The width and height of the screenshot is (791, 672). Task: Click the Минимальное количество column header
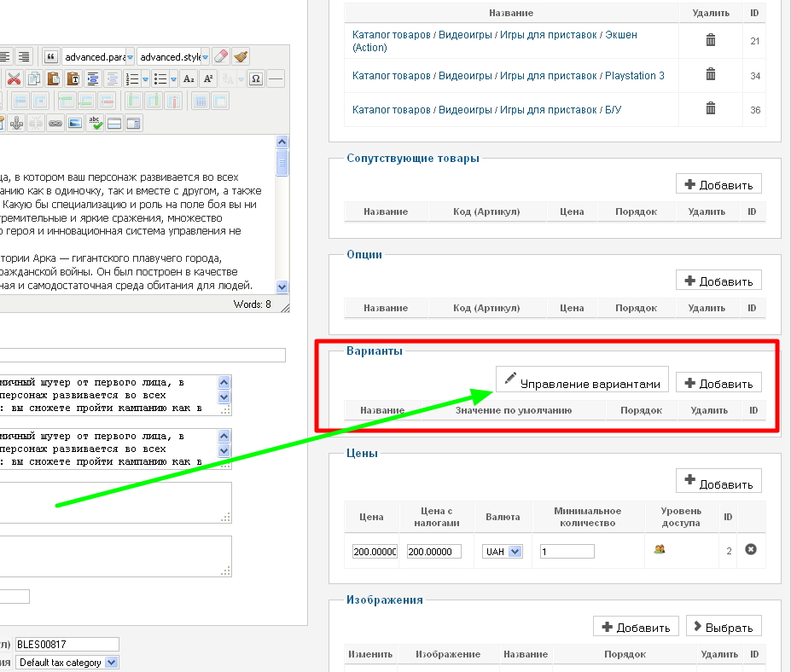[x=588, y=517]
